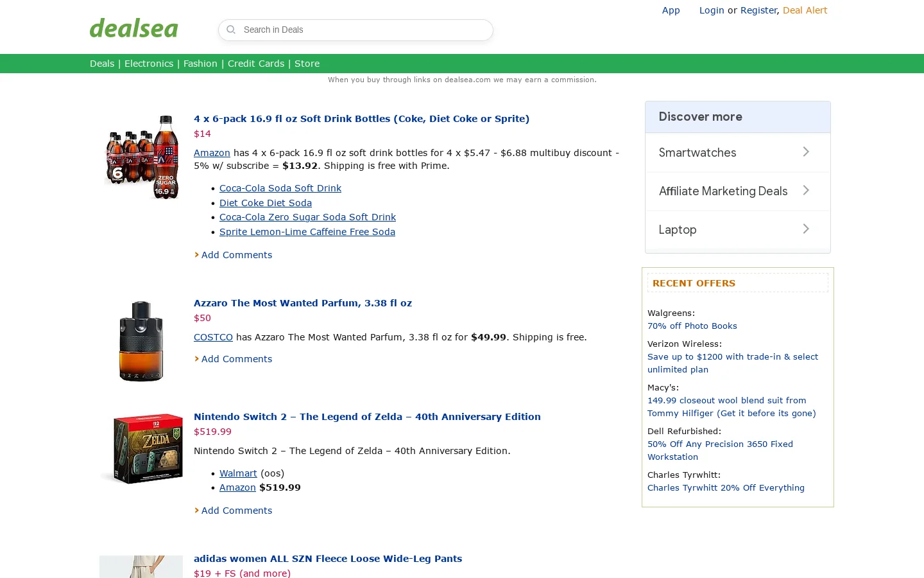Image resolution: width=924 pixels, height=578 pixels.
Task: Follow the Amazon link in soft drink deal
Action: [x=212, y=153]
